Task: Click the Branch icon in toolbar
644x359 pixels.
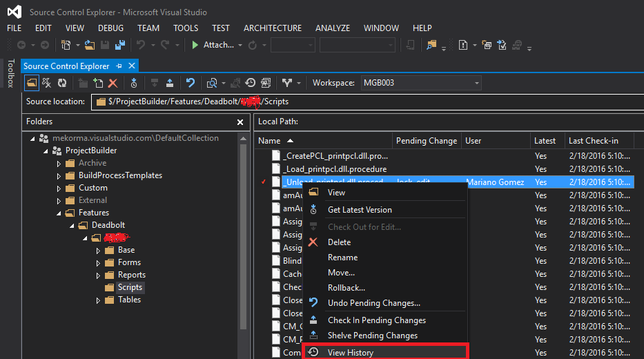Action: click(x=286, y=83)
